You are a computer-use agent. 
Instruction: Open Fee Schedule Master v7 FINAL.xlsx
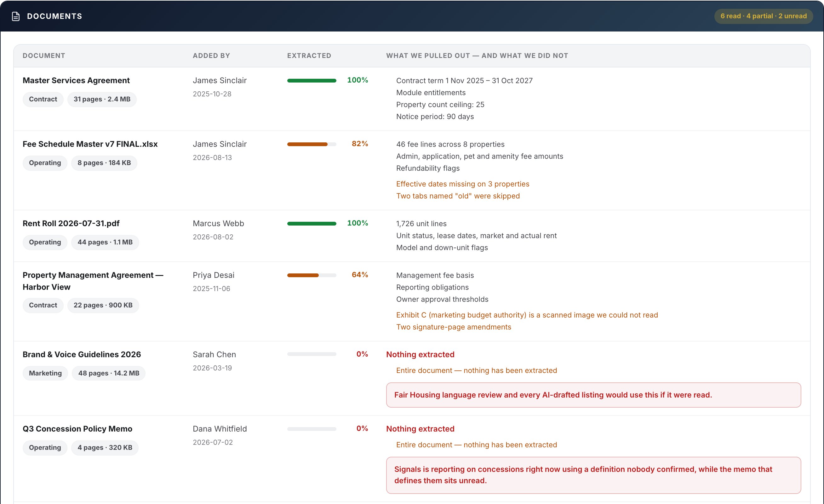(x=90, y=144)
